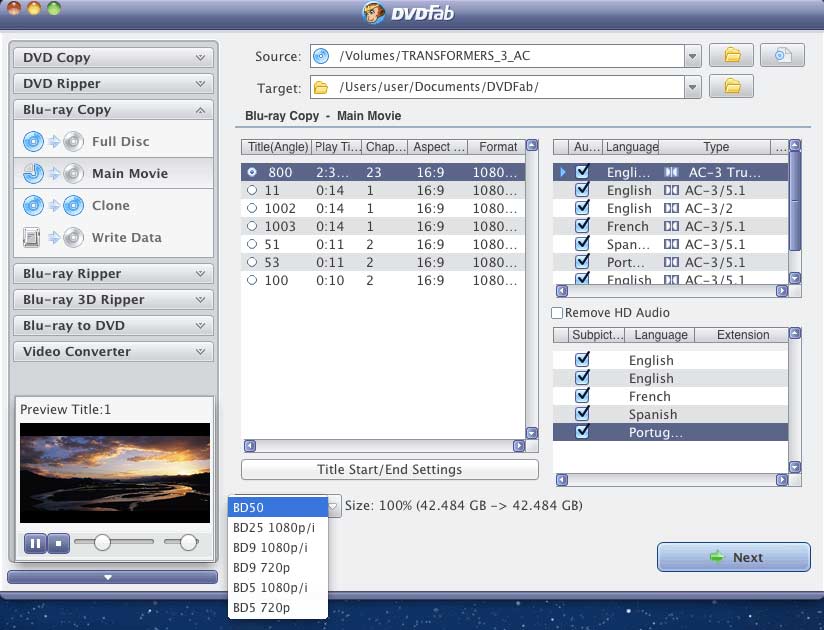824x630 pixels.
Task: Click title list scroll-up arrow
Action: pyautogui.click(x=532, y=146)
